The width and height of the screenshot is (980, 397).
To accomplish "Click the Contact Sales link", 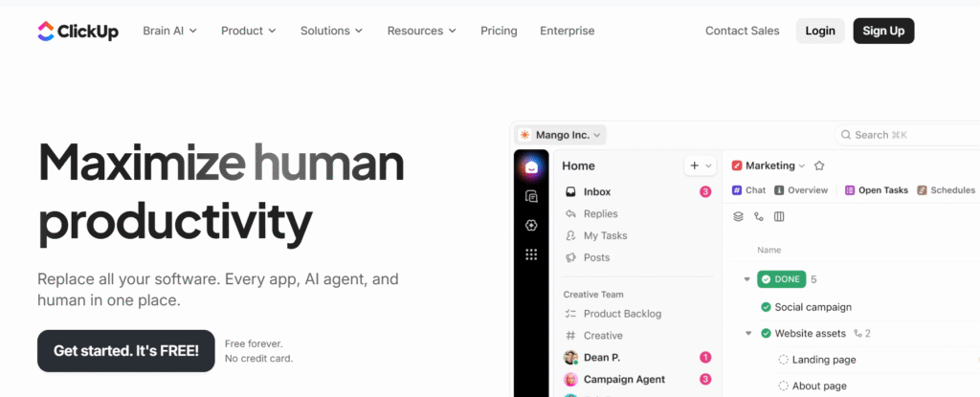I will (742, 31).
